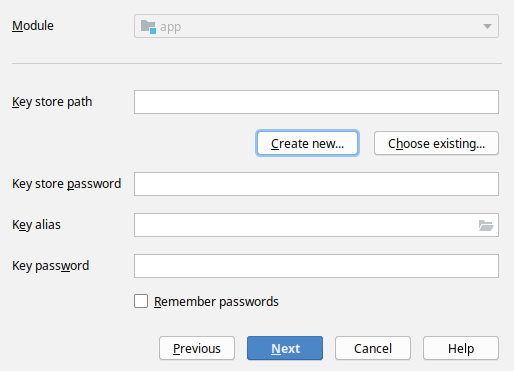Open the key alias browse folder icon
514x371 pixels.
pos(486,225)
